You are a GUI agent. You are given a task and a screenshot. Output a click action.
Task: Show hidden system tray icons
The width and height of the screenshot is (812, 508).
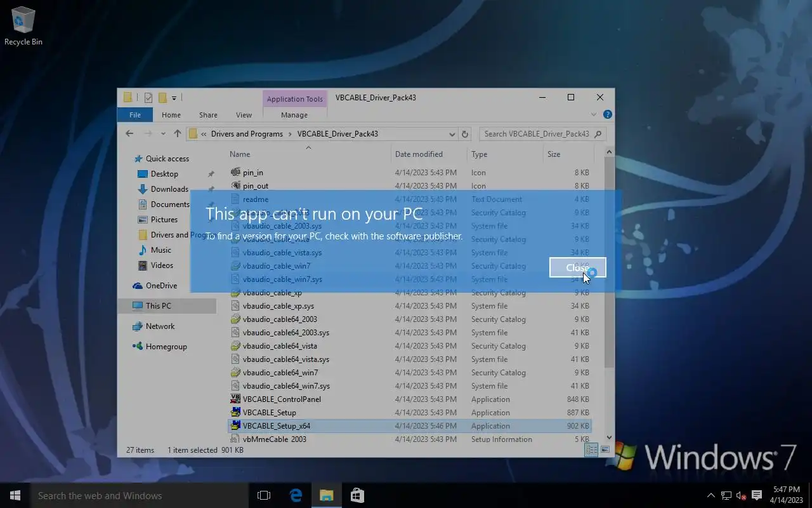(x=710, y=495)
